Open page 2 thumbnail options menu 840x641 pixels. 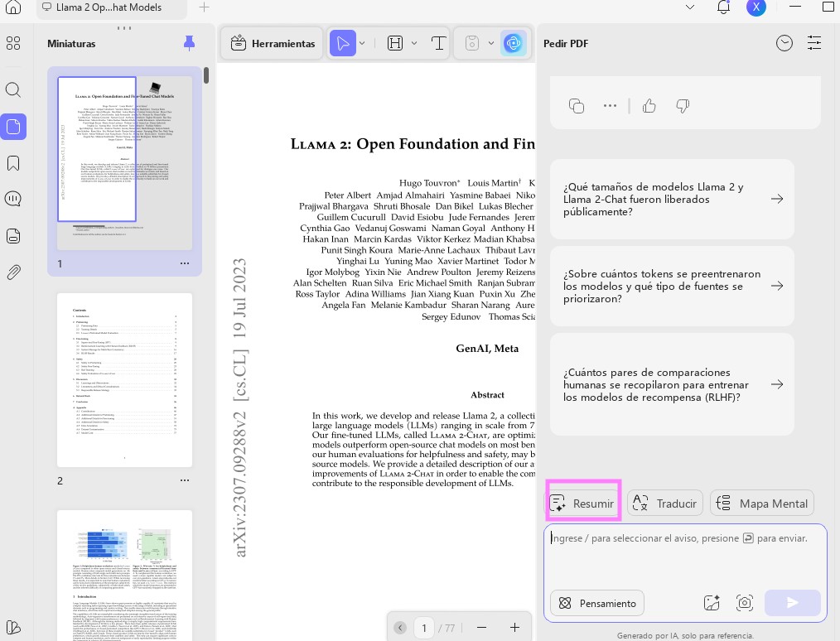pyautogui.click(x=184, y=480)
